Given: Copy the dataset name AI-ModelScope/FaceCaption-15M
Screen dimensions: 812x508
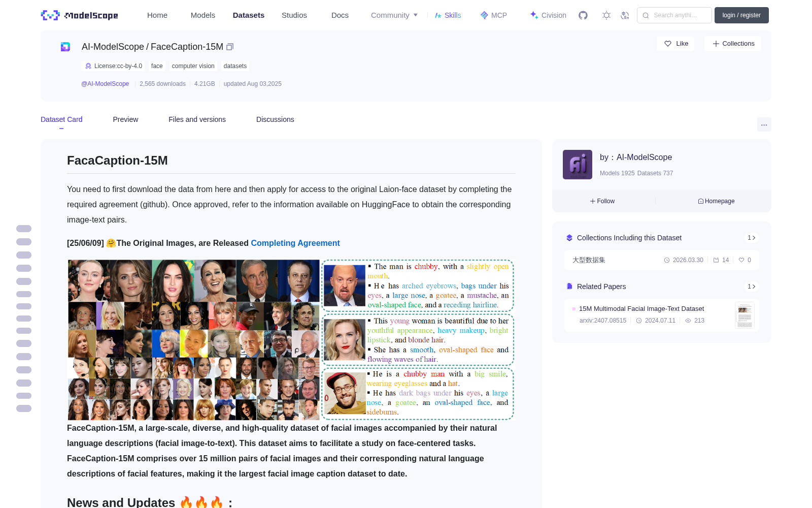Looking at the screenshot, I should pos(230,47).
